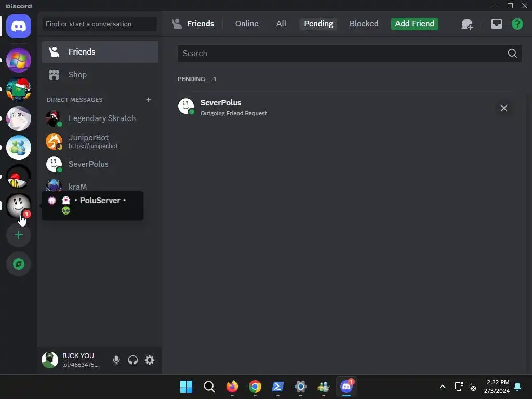The image size is (532, 399).
Task: Select the Pending tab
Action: [x=318, y=24]
